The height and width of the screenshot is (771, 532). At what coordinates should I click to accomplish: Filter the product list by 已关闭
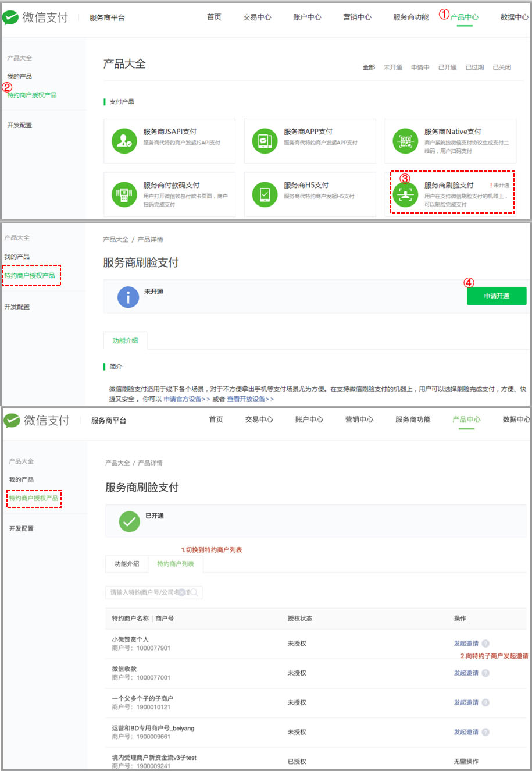pos(502,67)
